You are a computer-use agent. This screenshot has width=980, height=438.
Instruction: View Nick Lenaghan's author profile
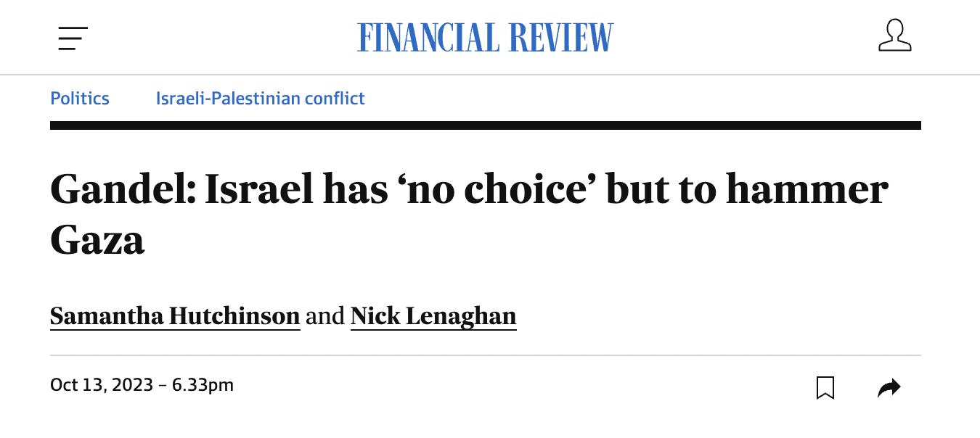tap(433, 315)
